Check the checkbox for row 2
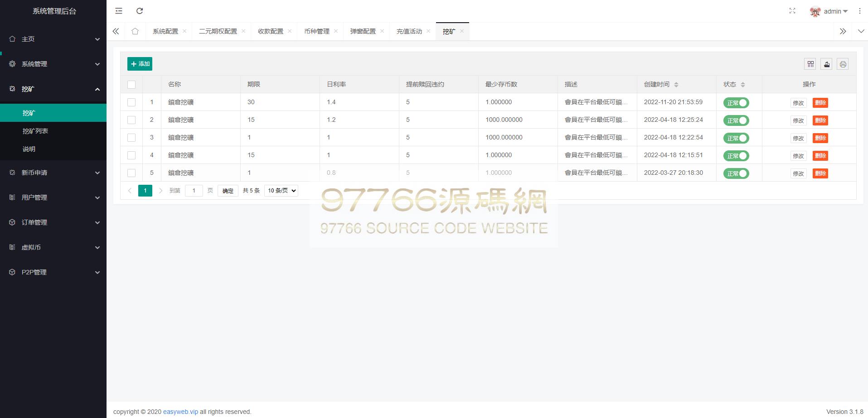868x418 pixels. [x=131, y=120]
